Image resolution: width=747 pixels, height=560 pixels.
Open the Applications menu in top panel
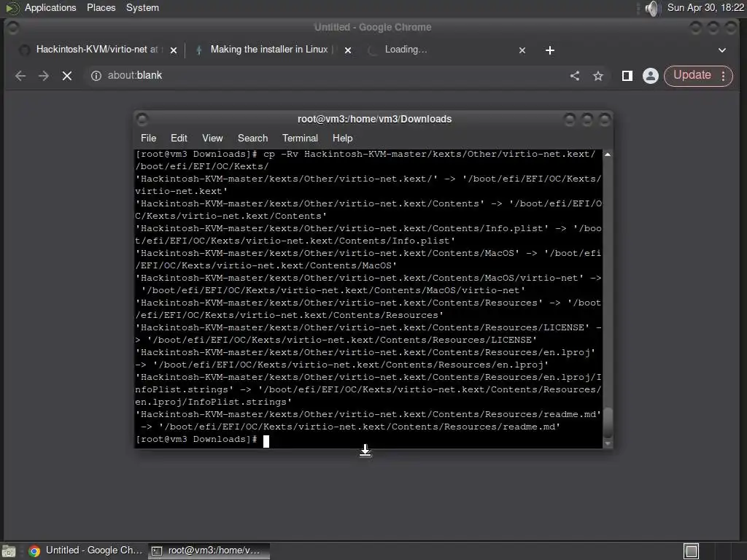(50, 7)
